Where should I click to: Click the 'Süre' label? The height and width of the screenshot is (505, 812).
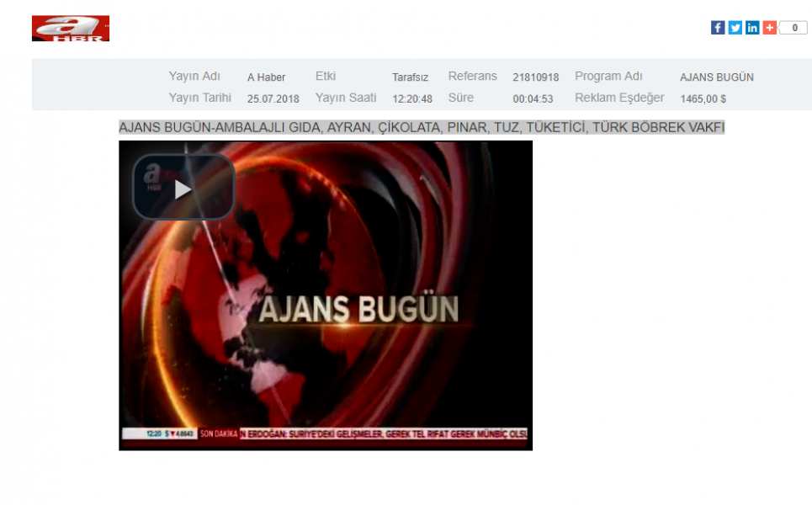tap(461, 98)
